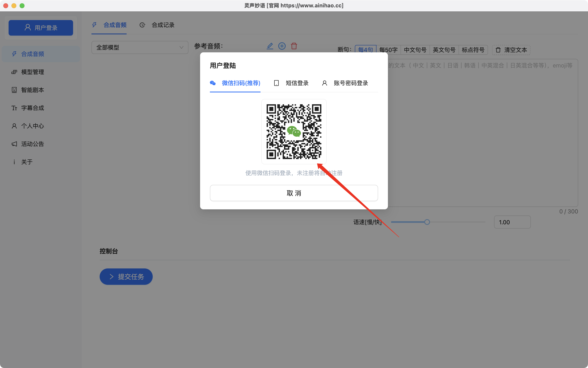Close the window with red button
This screenshot has height=368, width=588.
[x=6, y=6]
